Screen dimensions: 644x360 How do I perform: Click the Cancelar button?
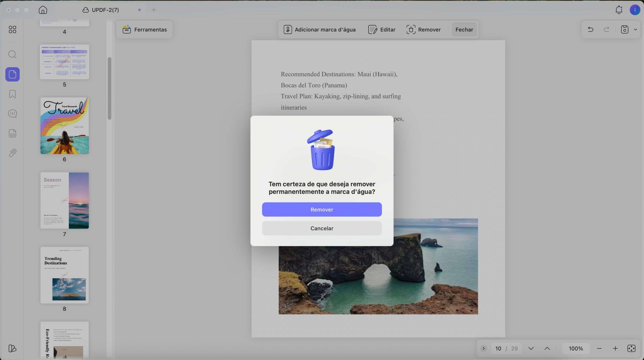322,228
